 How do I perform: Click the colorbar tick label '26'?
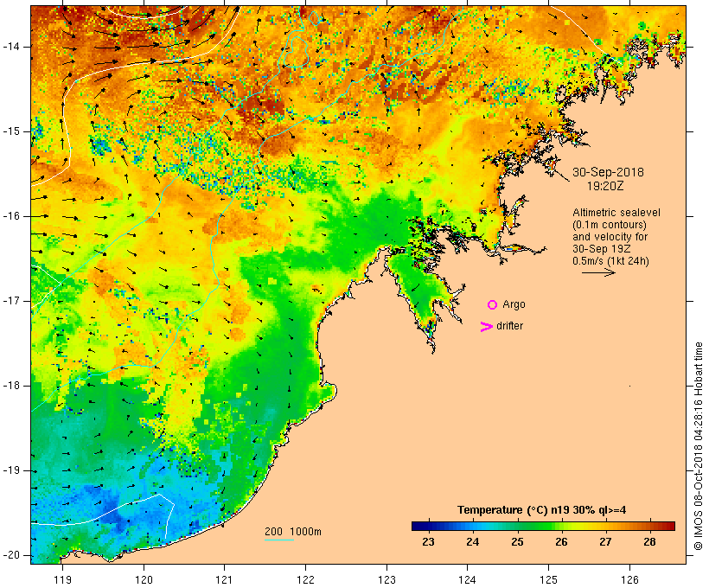tap(561, 542)
